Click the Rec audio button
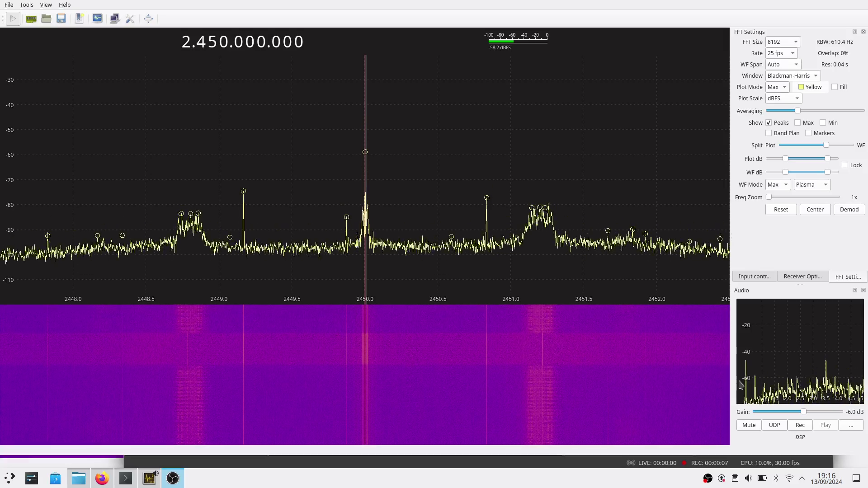 (x=800, y=425)
